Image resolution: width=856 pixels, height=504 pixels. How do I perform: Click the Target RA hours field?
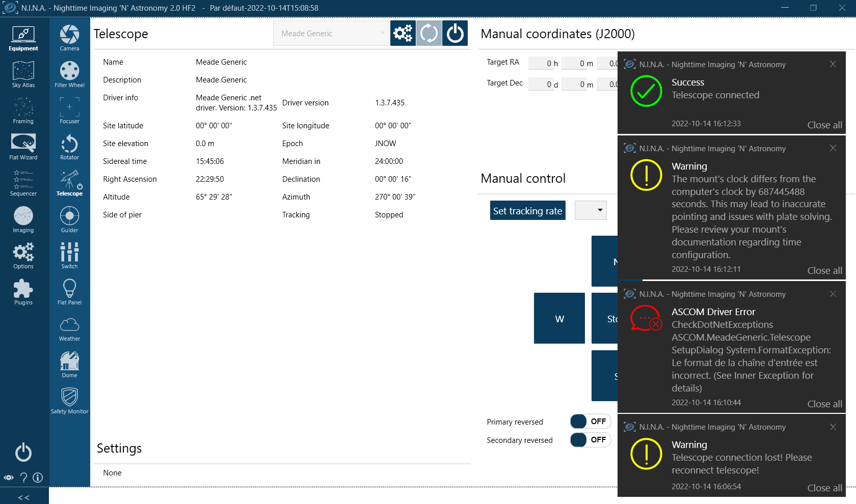pyautogui.click(x=544, y=63)
